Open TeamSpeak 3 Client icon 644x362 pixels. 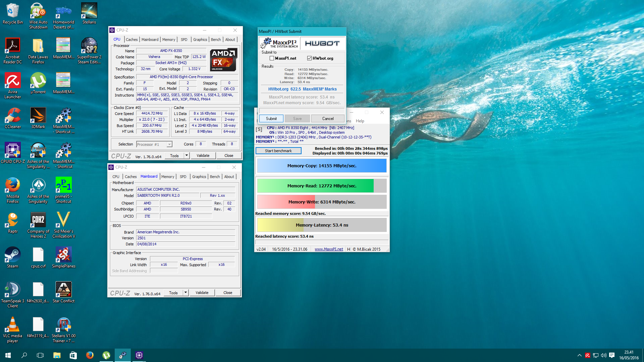tap(13, 295)
